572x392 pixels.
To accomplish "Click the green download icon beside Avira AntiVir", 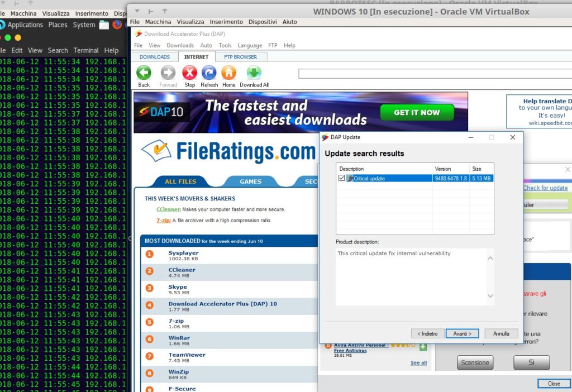I will (x=423, y=347).
